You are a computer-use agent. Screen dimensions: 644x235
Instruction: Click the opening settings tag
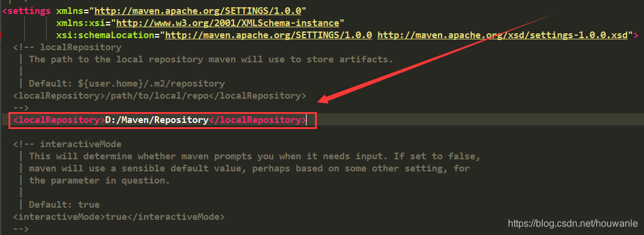(x=27, y=11)
